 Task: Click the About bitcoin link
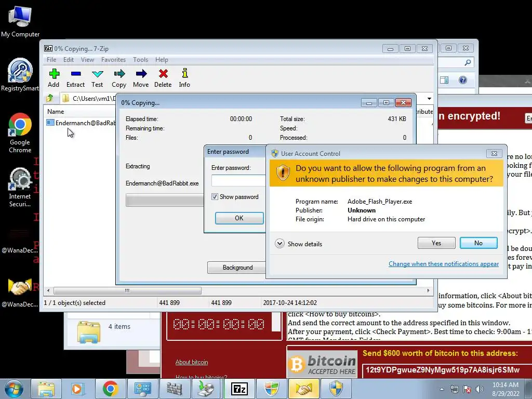pyautogui.click(x=192, y=362)
